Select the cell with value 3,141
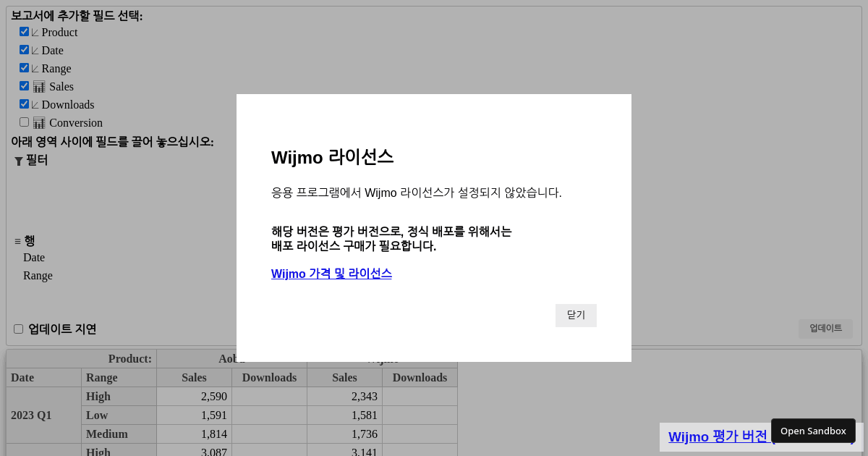This screenshot has width=868, height=456. tap(345, 450)
